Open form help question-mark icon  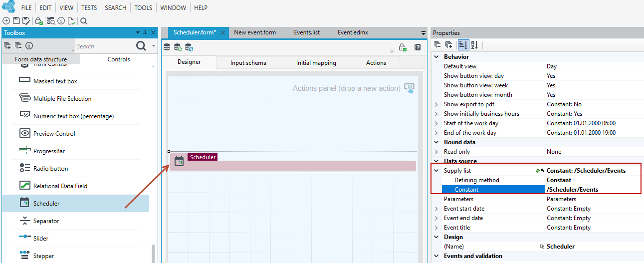click(418, 48)
